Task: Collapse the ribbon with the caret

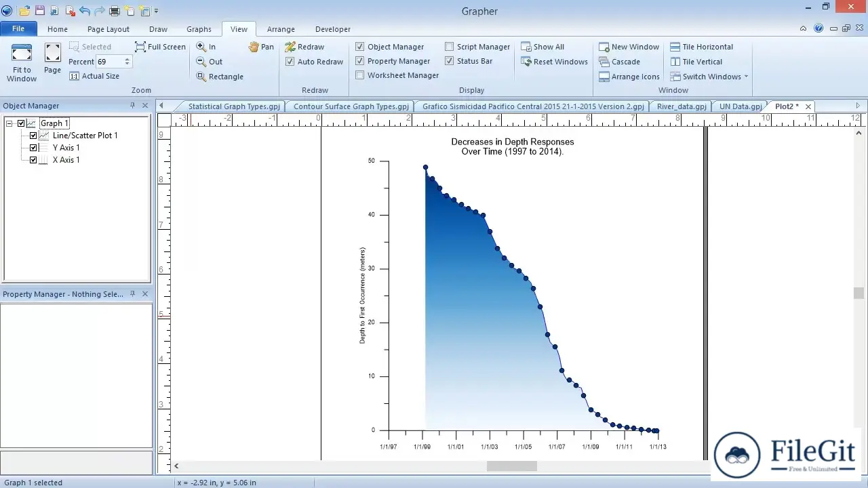Action: 804,28
